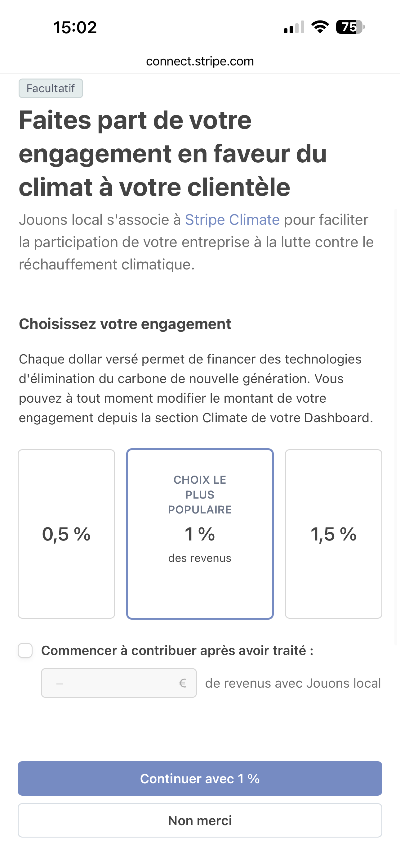Decline with the 'Non merci' button
The height and width of the screenshot is (868, 400).
coord(200,821)
